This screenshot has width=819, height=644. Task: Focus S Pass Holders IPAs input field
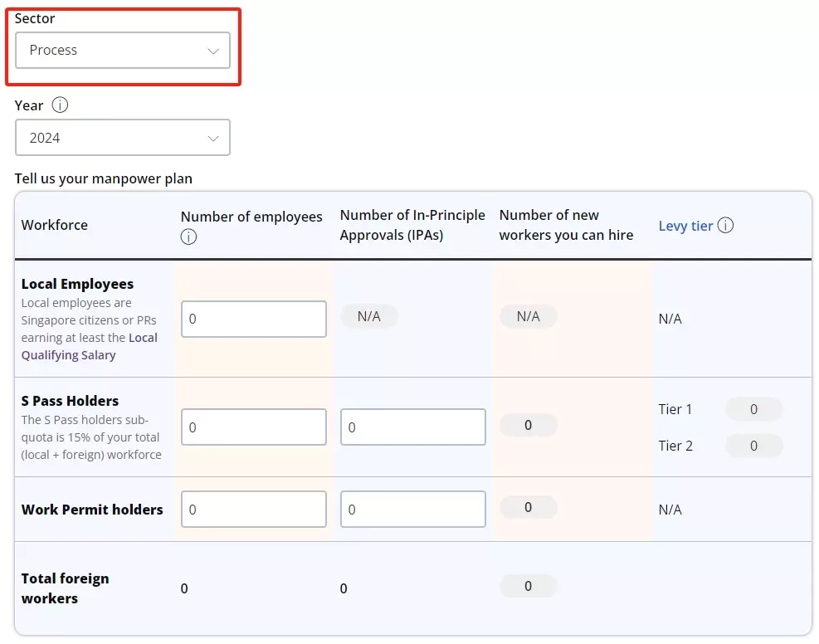413,427
